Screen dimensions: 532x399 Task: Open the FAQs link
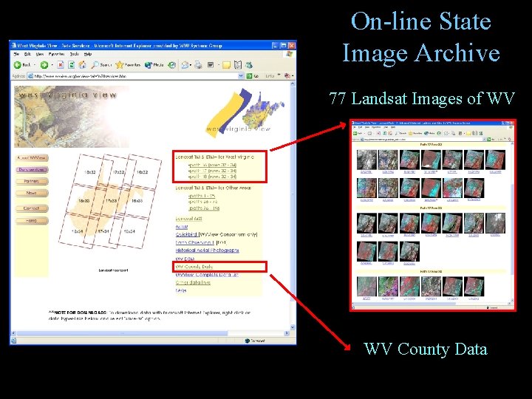181,290
